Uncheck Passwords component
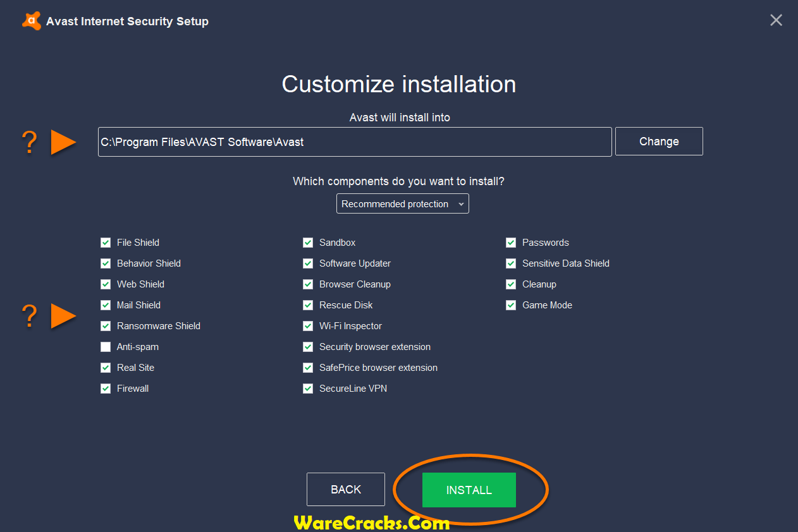 [x=511, y=243]
